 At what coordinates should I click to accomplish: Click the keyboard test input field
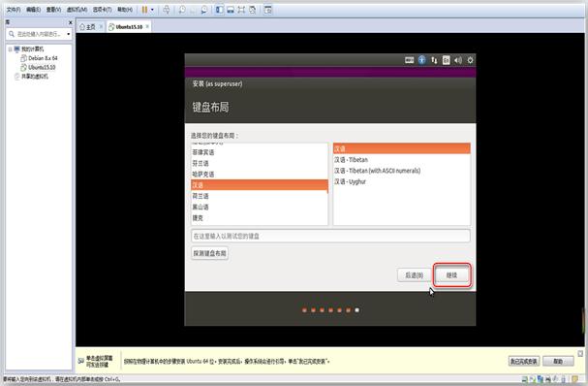point(330,237)
